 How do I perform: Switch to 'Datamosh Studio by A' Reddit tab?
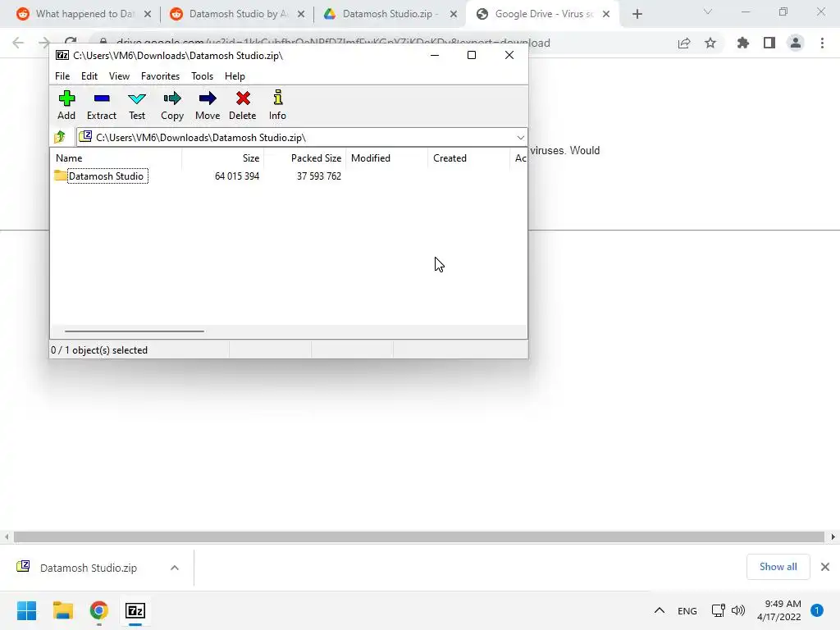pyautogui.click(x=237, y=14)
